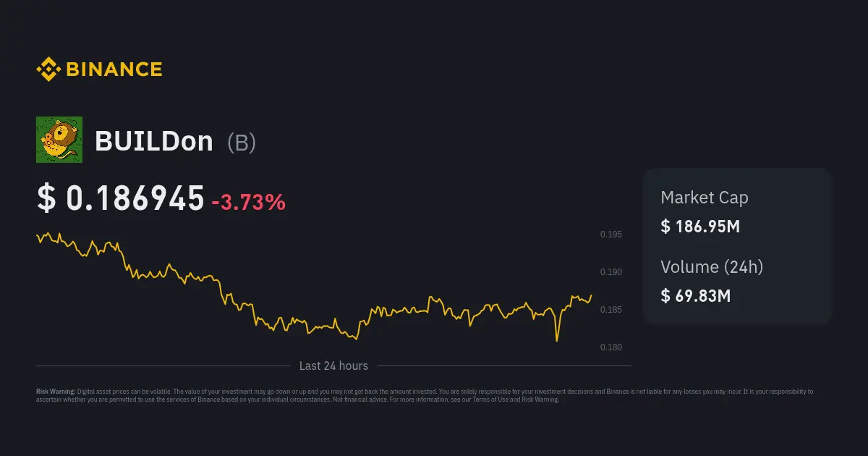Click the BINANCE wordmark text
Screen dimensions: 868x456
coord(114,69)
